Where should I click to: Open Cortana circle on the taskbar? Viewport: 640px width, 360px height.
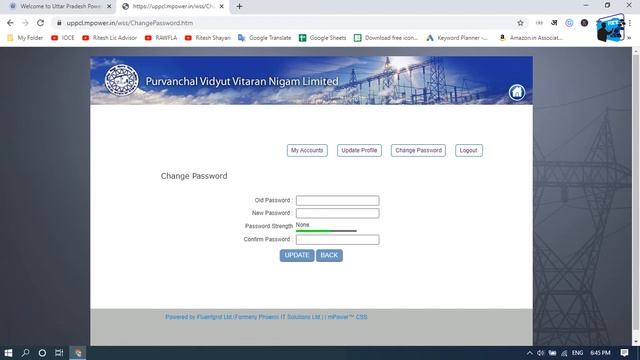(x=42, y=353)
